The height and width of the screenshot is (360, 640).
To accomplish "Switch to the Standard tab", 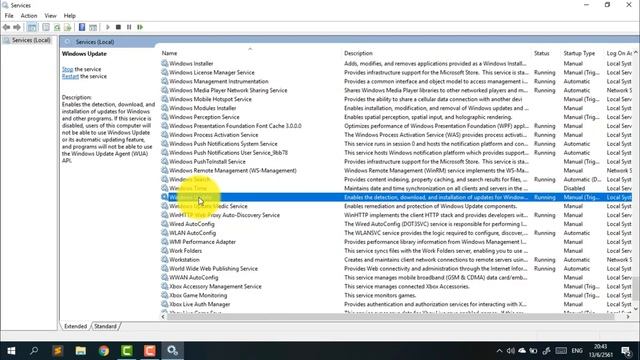I will coord(105,326).
